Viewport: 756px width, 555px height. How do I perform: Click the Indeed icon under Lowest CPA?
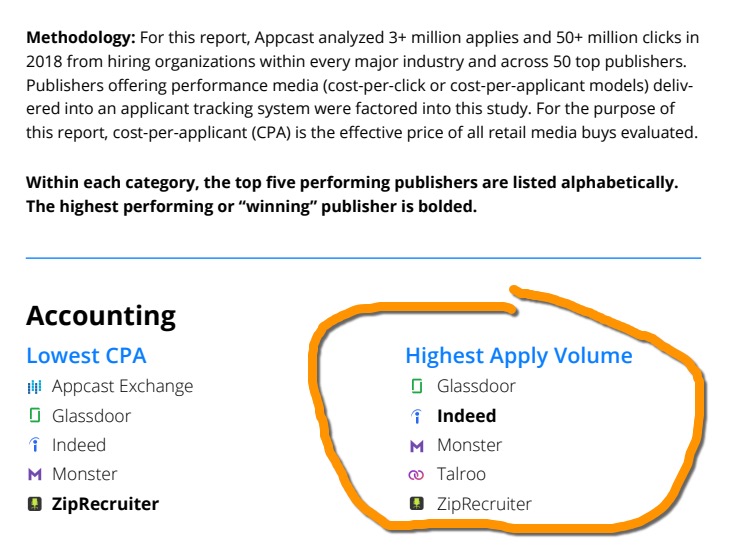coord(35,445)
